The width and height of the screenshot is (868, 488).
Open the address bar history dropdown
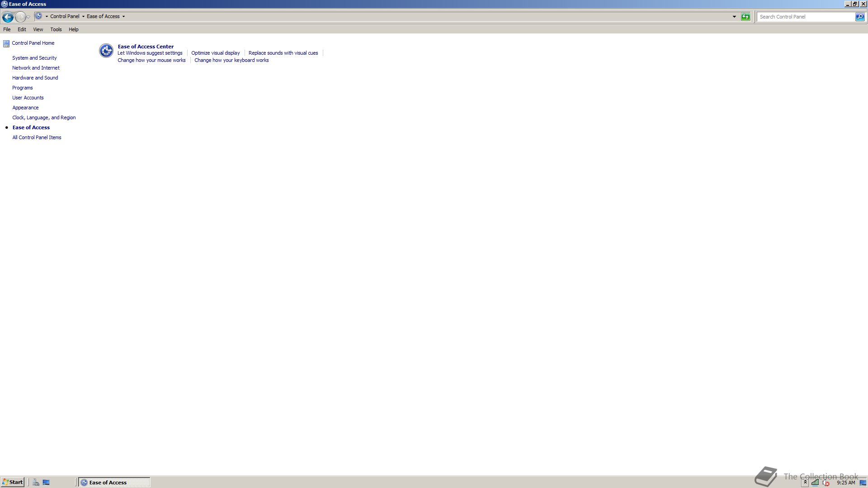(734, 17)
